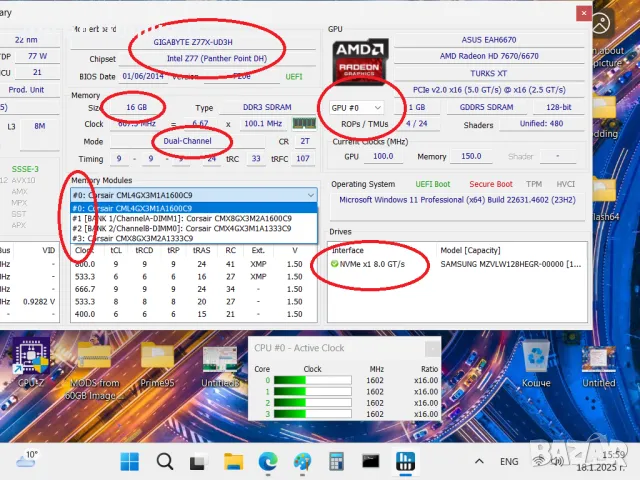Viewport: 640px width, 480px height.
Task: Click SAMSUNG MZVLW128HEGR-00000 drive model
Action: point(511,264)
